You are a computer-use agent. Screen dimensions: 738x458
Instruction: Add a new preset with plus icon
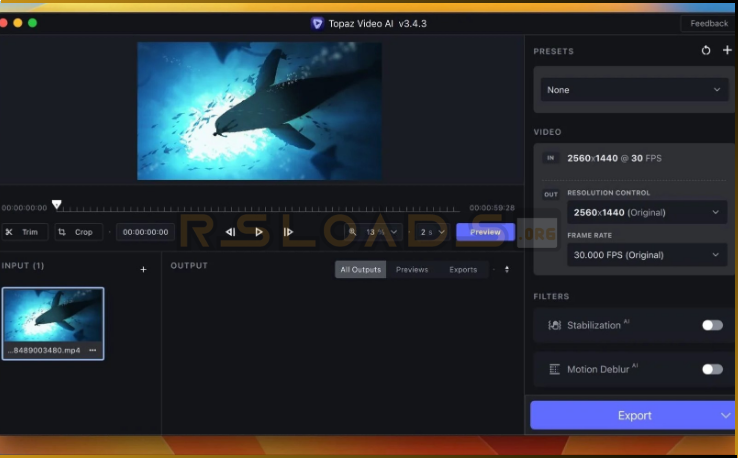(x=727, y=51)
